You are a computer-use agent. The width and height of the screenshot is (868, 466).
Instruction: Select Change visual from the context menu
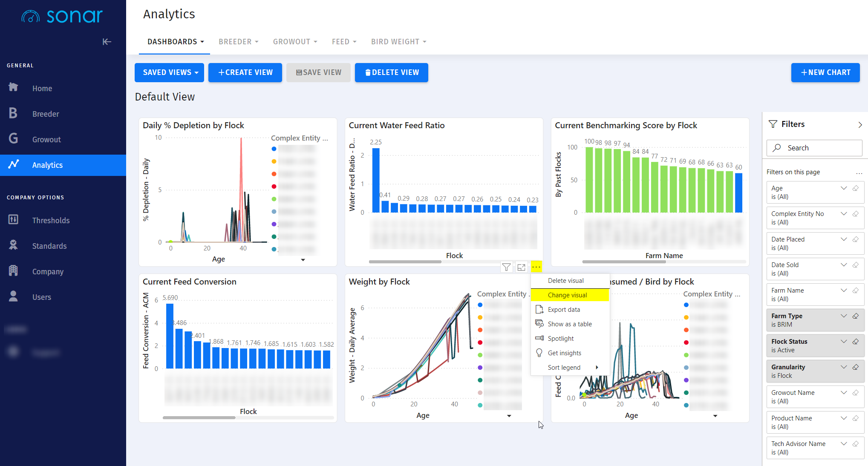(x=570, y=295)
